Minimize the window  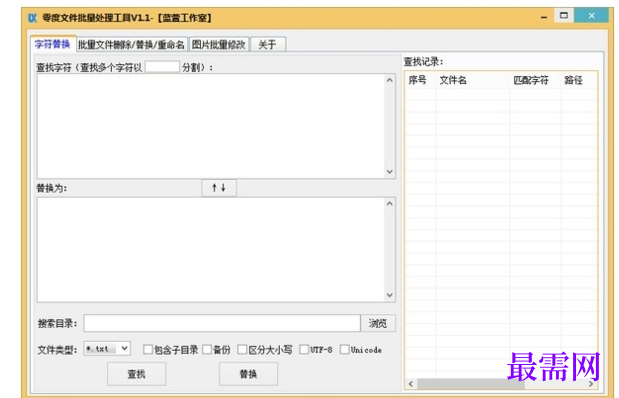pos(544,17)
